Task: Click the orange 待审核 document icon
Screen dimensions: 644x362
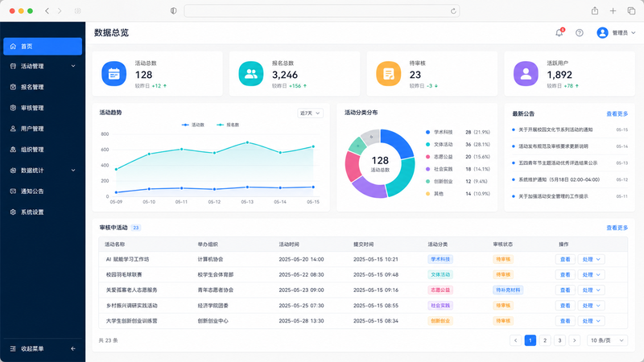Action: (x=389, y=74)
